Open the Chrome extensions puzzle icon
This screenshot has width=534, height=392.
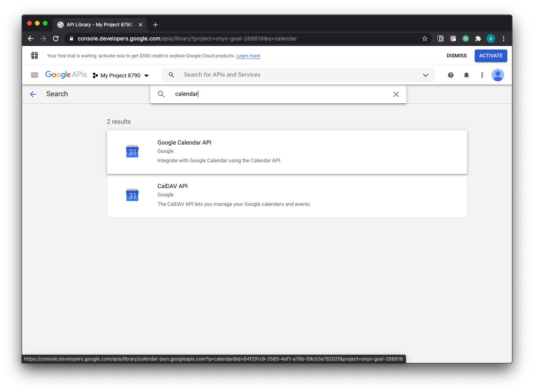pyautogui.click(x=478, y=38)
